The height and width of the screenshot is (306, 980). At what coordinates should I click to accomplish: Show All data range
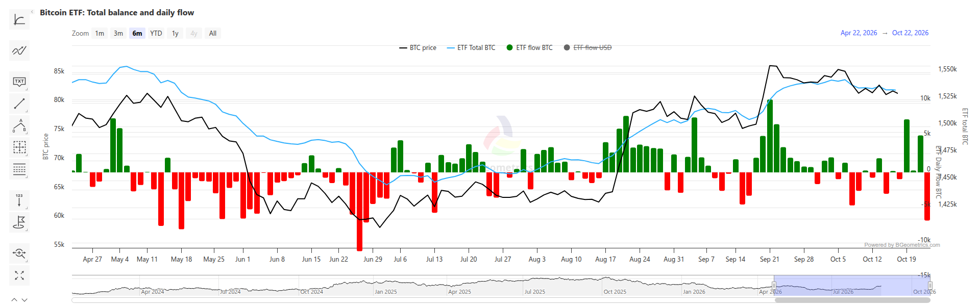pyautogui.click(x=213, y=33)
